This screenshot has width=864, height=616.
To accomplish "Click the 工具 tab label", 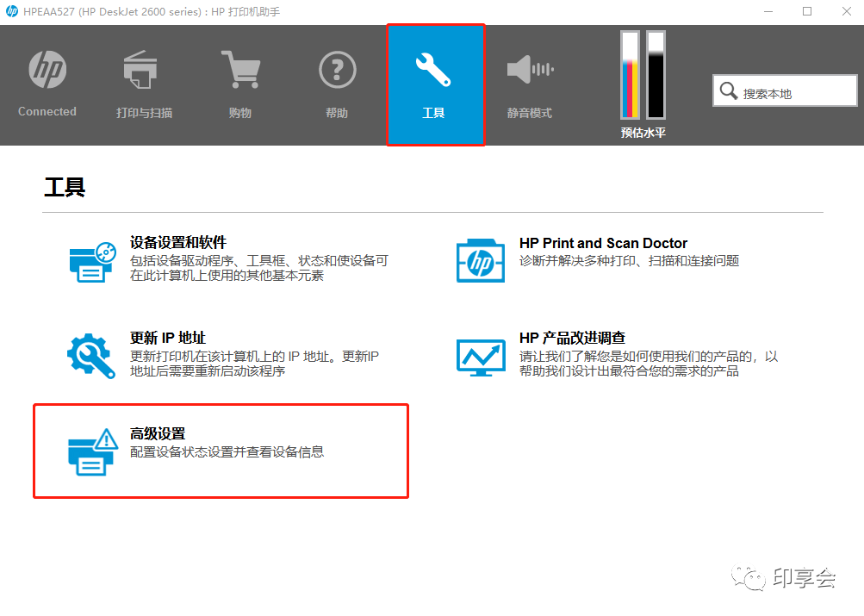I will point(433,113).
